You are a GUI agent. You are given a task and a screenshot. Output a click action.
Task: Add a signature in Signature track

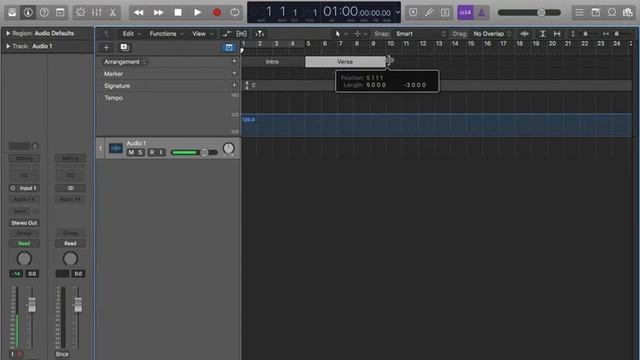click(x=234, y=85)
